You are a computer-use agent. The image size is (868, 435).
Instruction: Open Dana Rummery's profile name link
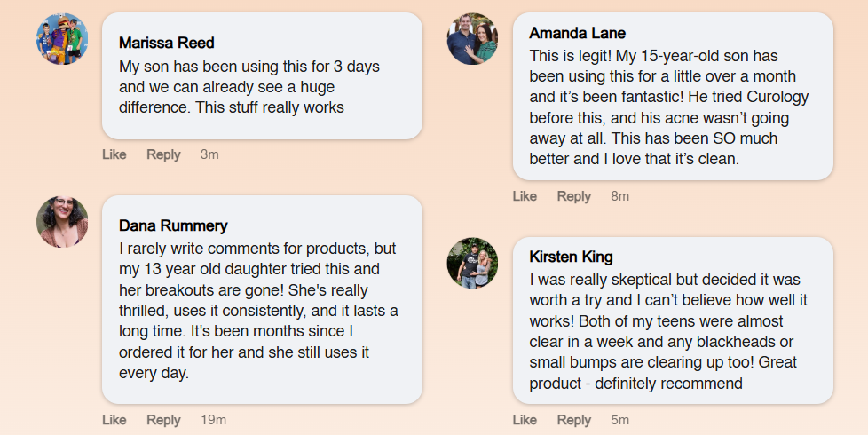[173, 225]
